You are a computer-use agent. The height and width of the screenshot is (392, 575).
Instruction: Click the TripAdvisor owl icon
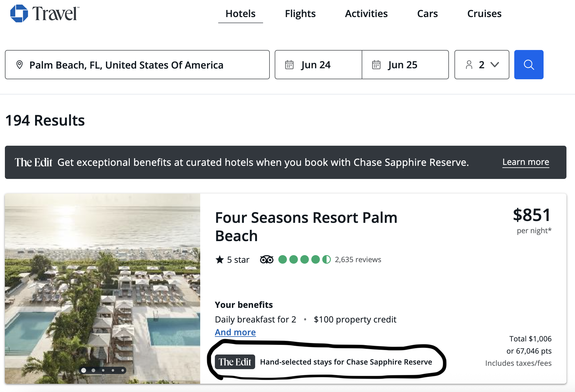(x=266, y=259)
